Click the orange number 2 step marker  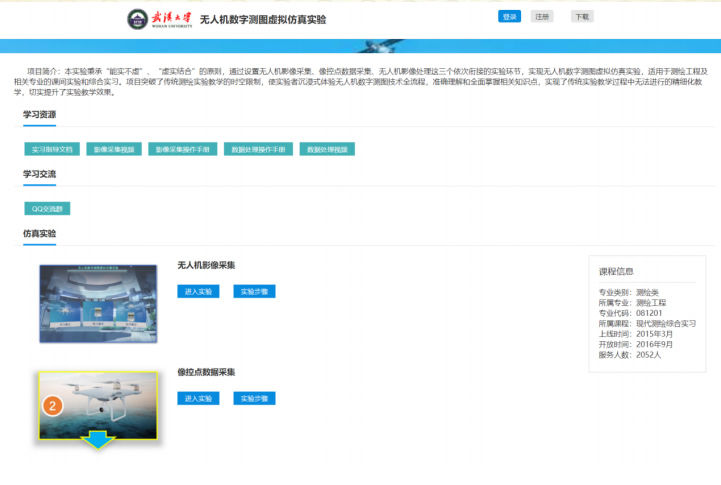coord(54,406)
